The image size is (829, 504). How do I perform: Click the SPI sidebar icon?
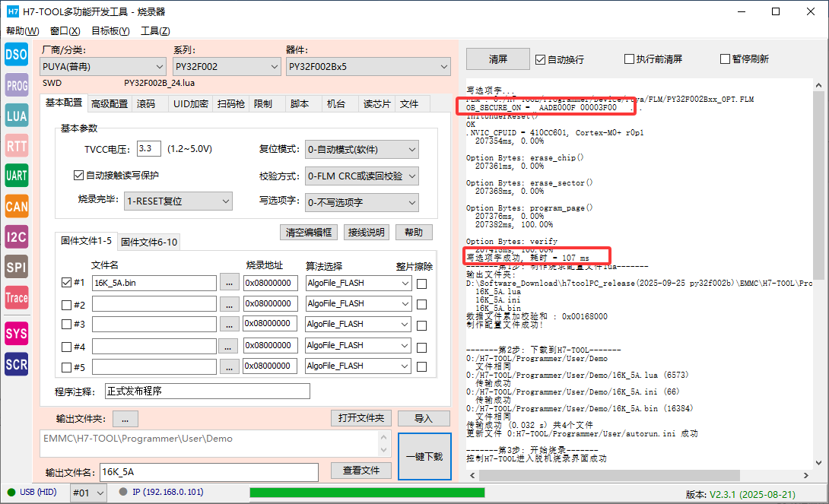(17, 267)
